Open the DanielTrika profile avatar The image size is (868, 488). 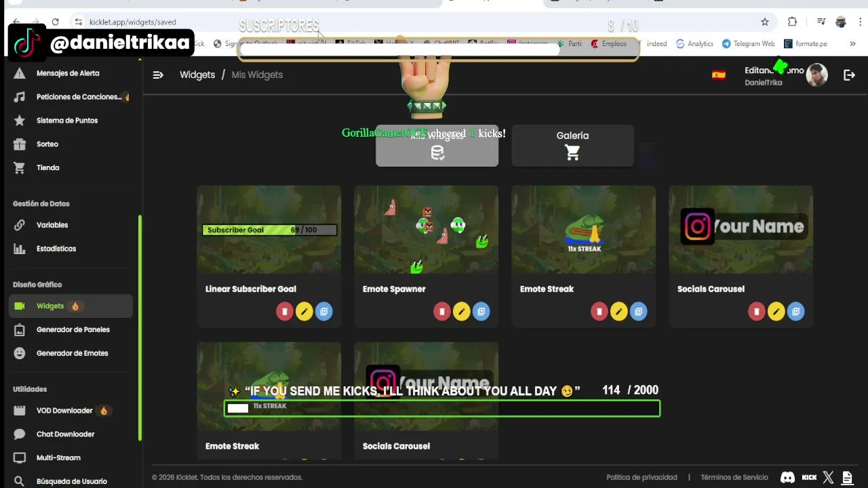(817, 75)
